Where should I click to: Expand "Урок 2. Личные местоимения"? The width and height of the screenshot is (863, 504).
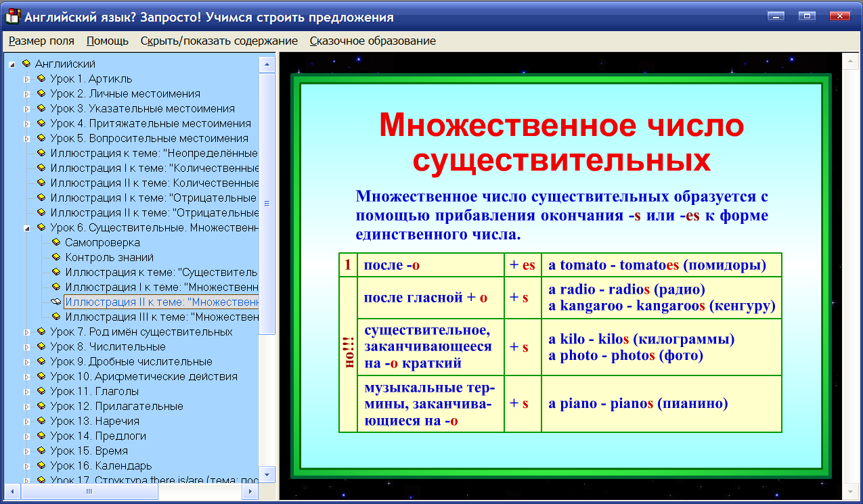[25, 93]
